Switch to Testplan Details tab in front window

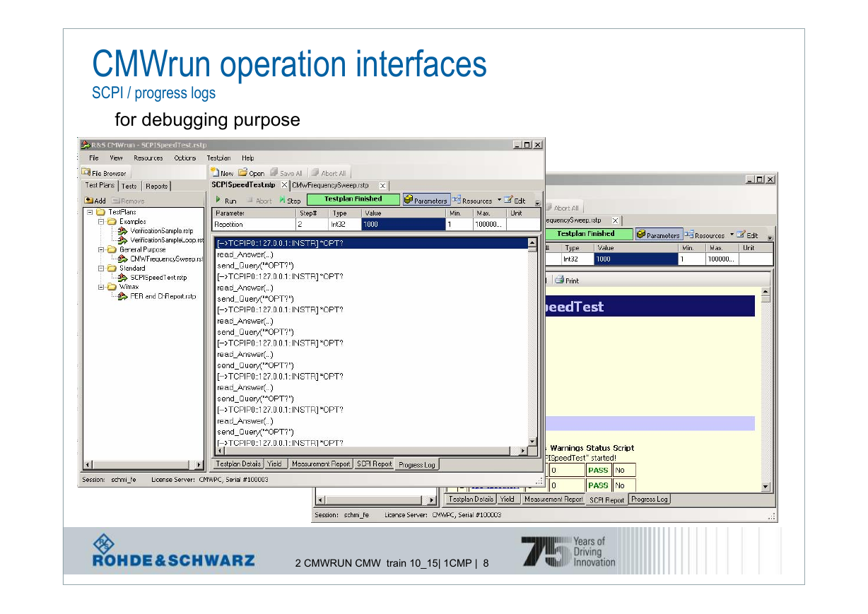pos(238,464)
